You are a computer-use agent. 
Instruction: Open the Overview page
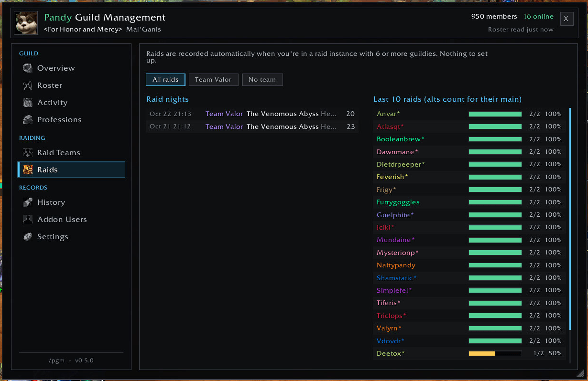[x=72, y=68]
